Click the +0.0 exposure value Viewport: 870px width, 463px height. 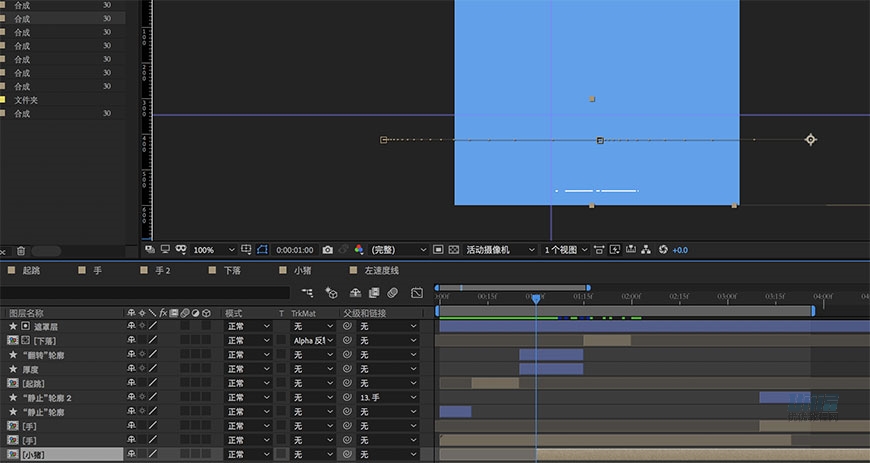[680, 250]
